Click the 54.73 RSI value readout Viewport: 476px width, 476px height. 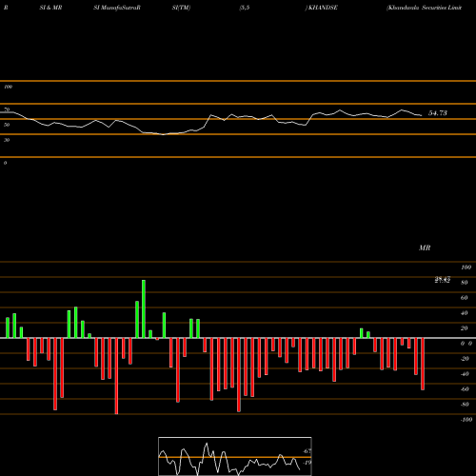click(x=438, y=113)
